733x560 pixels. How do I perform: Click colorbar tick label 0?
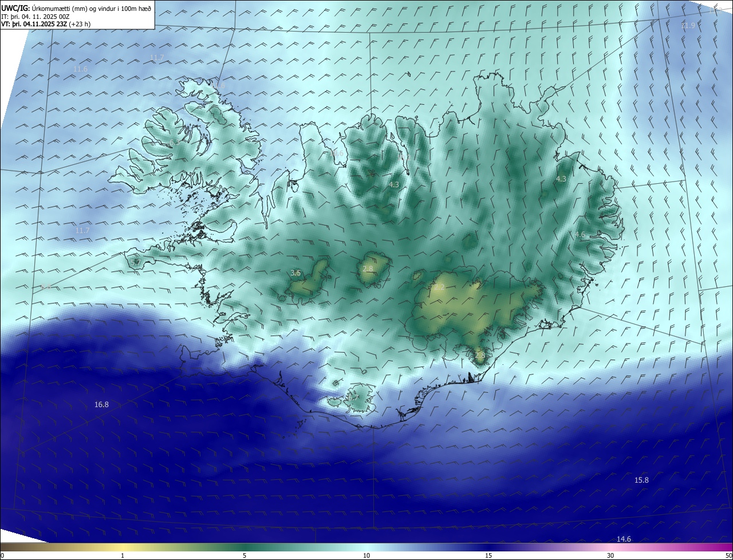(2, 555)
